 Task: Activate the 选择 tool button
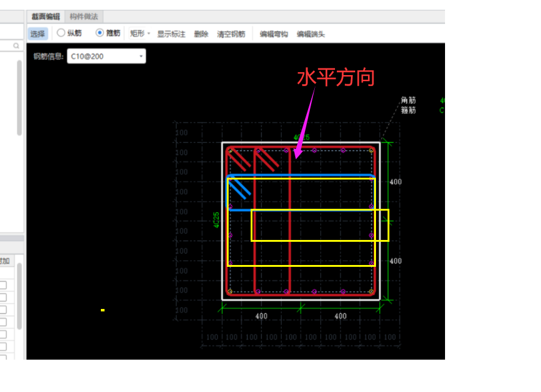(x=38, y=34)
